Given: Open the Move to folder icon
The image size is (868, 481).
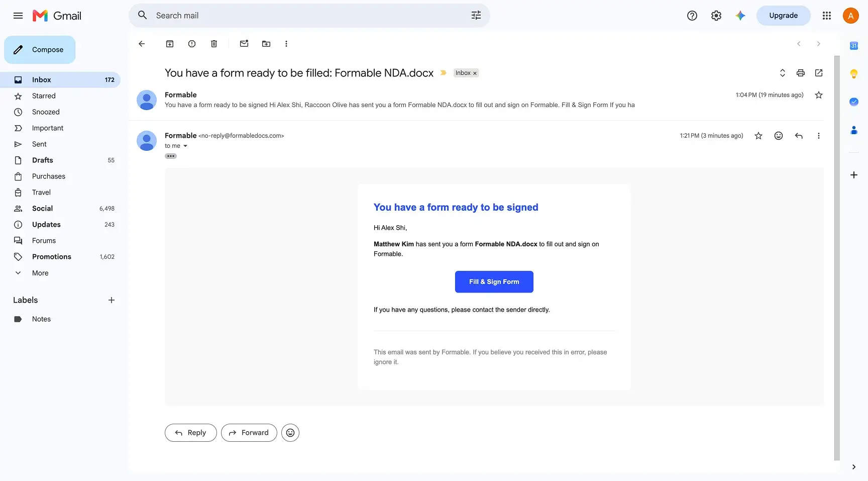Looking at the screenshot, I should pos(266,44).
